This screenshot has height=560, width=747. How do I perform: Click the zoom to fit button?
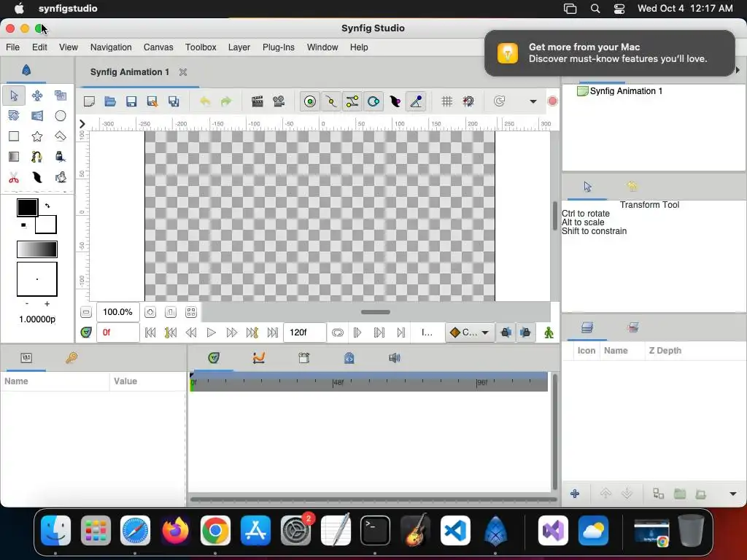(191, 312)
